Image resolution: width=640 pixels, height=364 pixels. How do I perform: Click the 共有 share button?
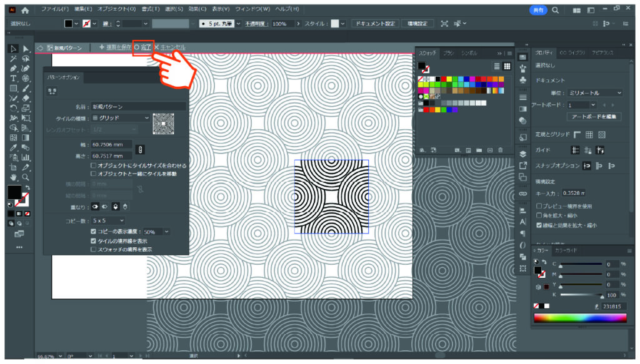click(x=538, y=10)
